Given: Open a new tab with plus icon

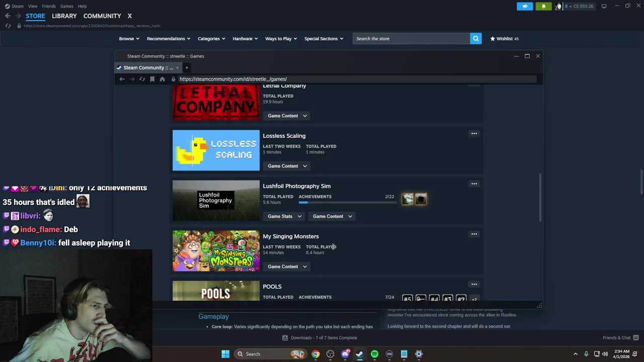Looking at the screenshot, I should pos(186,67).
